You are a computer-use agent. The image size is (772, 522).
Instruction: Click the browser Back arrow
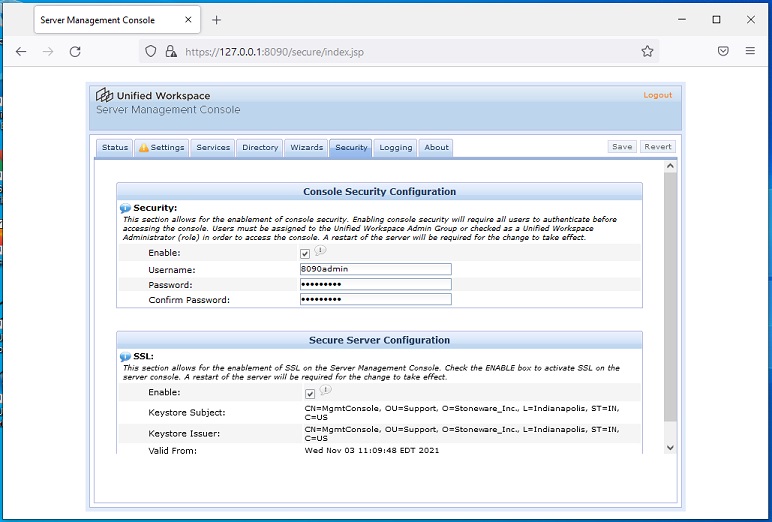pos(21,51)
